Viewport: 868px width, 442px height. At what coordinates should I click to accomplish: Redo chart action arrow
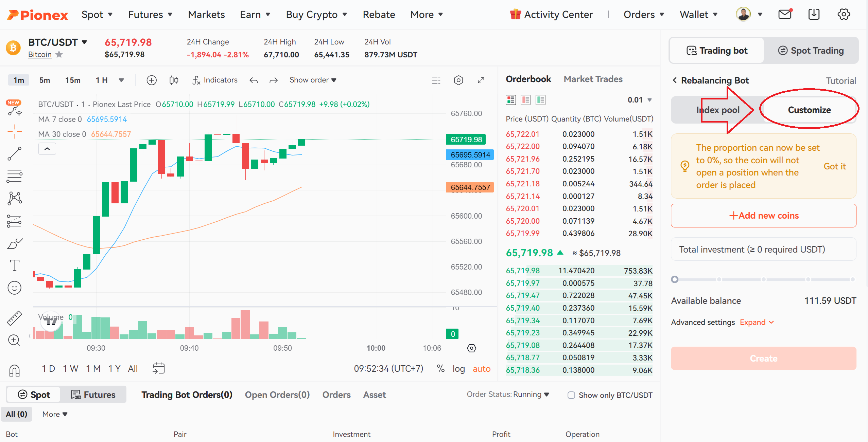(274, 80)
